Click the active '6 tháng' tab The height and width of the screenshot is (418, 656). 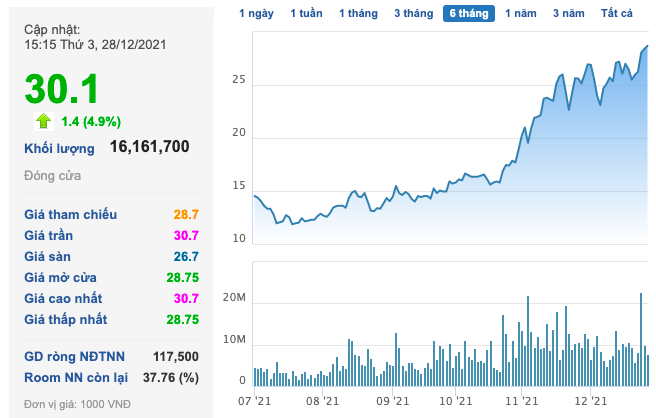(468, 13)
